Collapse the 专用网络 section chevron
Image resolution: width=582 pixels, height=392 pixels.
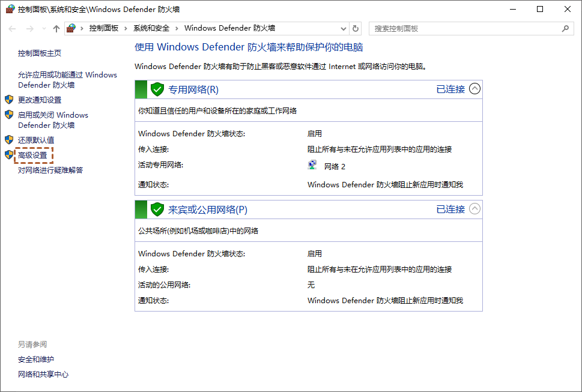[x=474, y=89]
